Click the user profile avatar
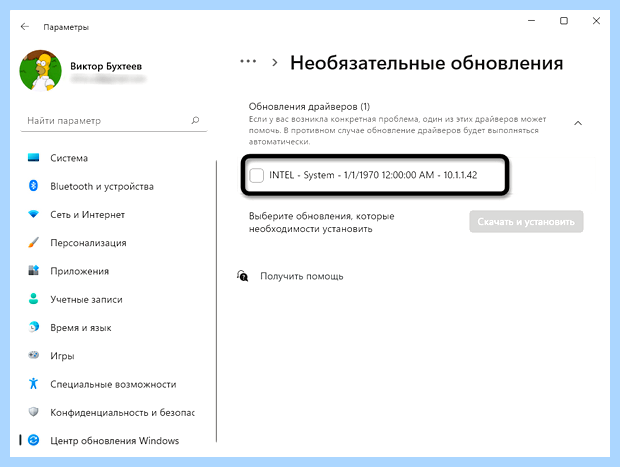This screenshot has height=467, width=620. [40, 71]
